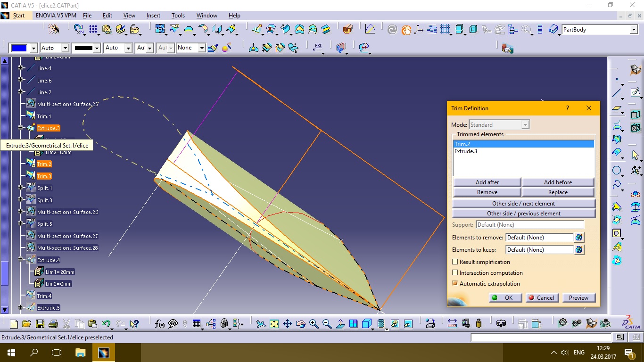Open the None dropdown in properties toolbar
This screenshot has height=362, width=644.
202,48
